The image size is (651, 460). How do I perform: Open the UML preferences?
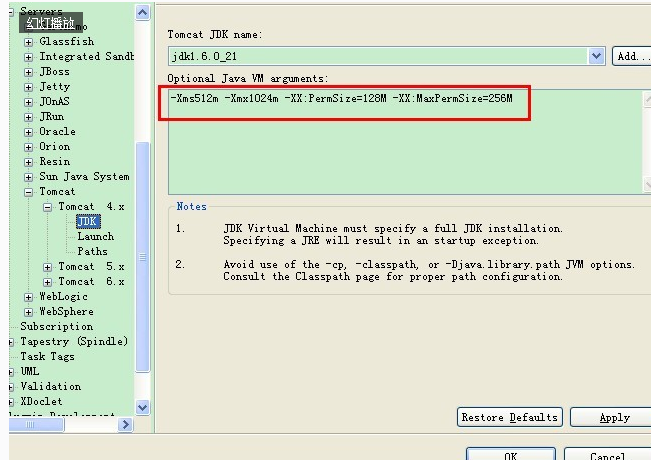[x=30, y=371]
